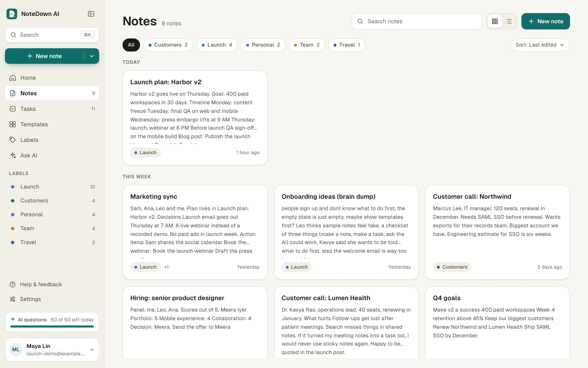Click the Settings sliders icon
The width and height of the screenshot is (588, 368).
pos(12,299)
